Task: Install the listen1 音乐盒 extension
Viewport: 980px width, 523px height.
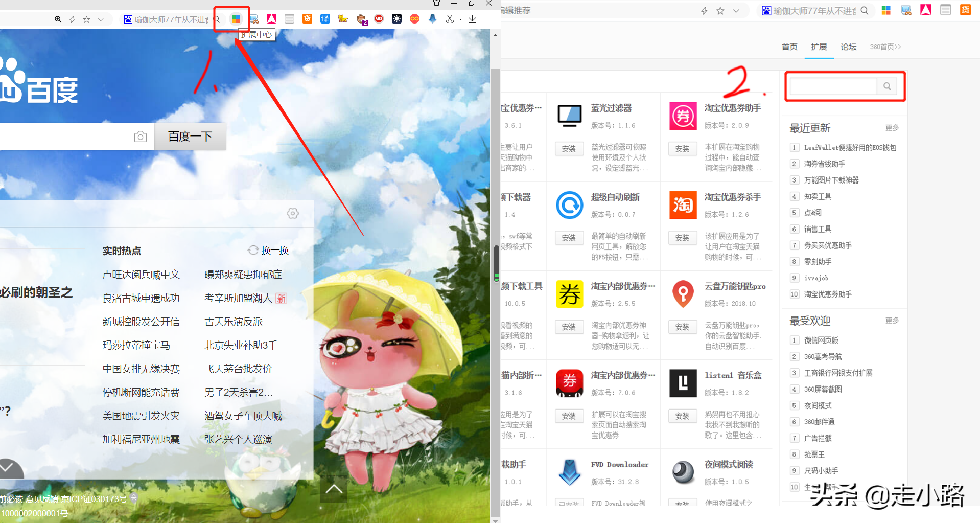Action: pyautogui.click(x=683, y=416)
